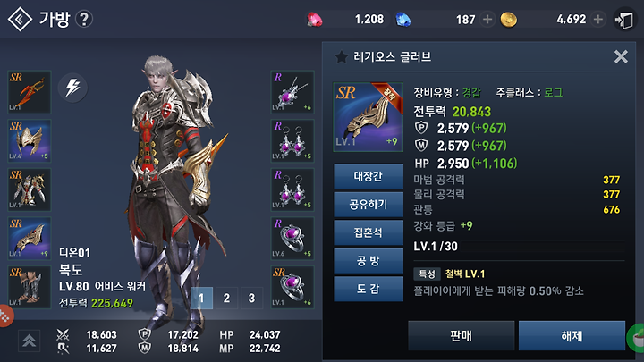Image resolution: width=644 pixels, height=362 pixels.
Task: Open the exit door icon top right
Action: pos(623,20)
